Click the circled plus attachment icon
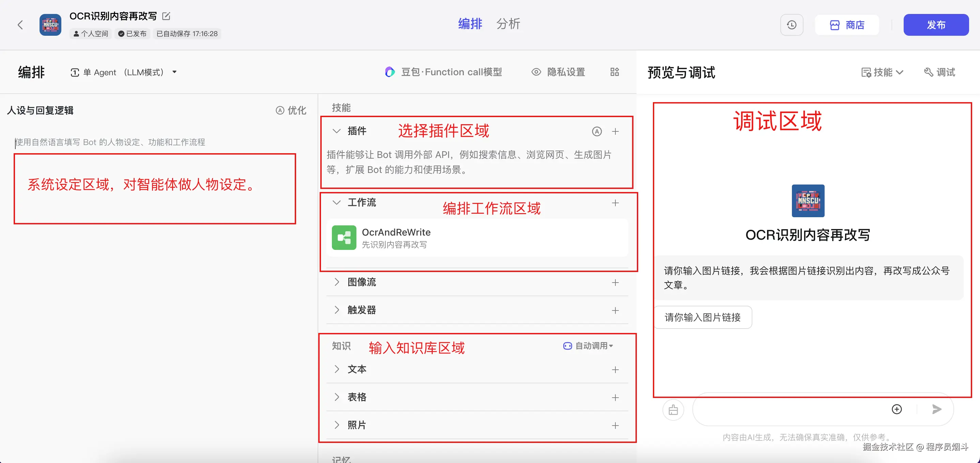This screenshot has width=980, height=463. point(897,409)
